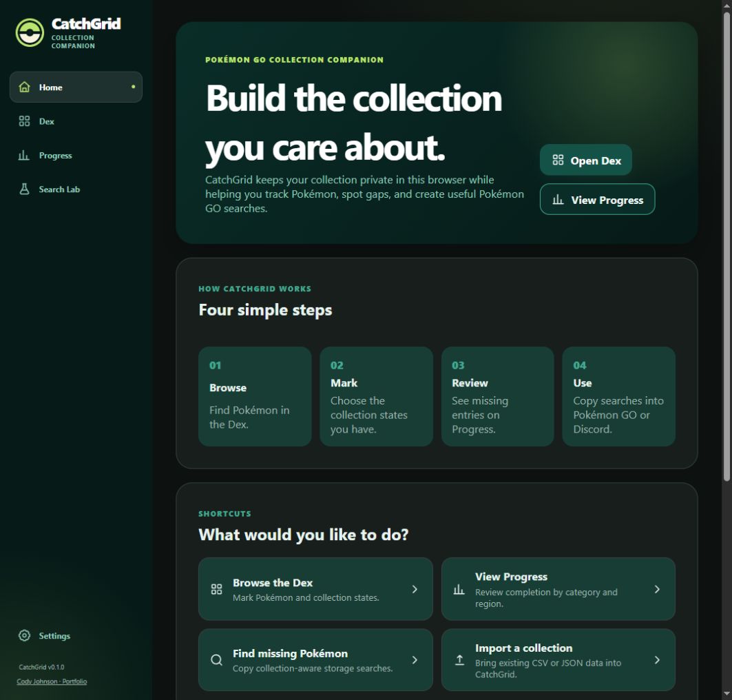
Task: Open the Progress navigation item
Action: pyautogui.click(x=76, y=156)
